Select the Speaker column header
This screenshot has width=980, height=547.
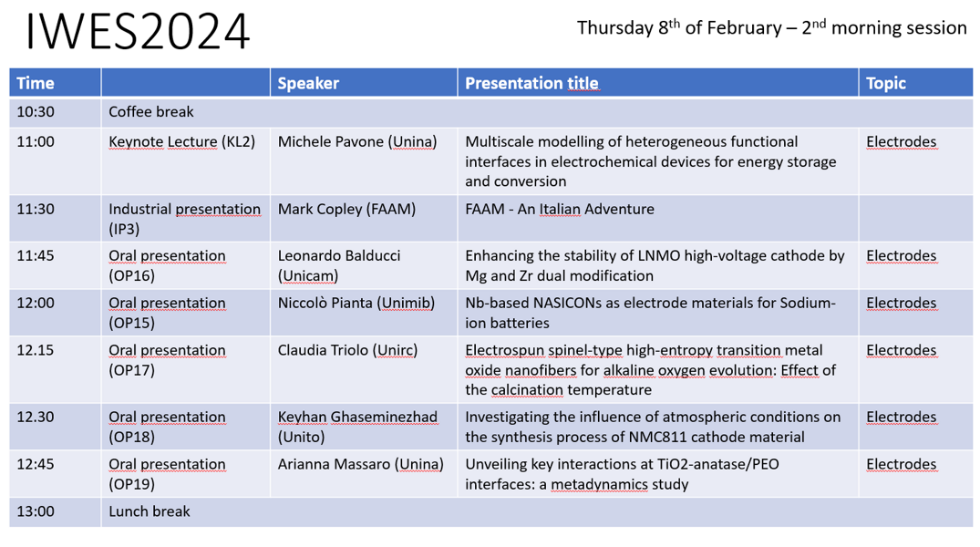pos(308,83)
